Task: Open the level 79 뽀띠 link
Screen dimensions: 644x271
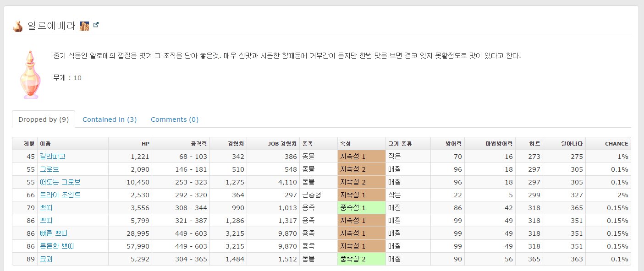Action: pos(46,208)
